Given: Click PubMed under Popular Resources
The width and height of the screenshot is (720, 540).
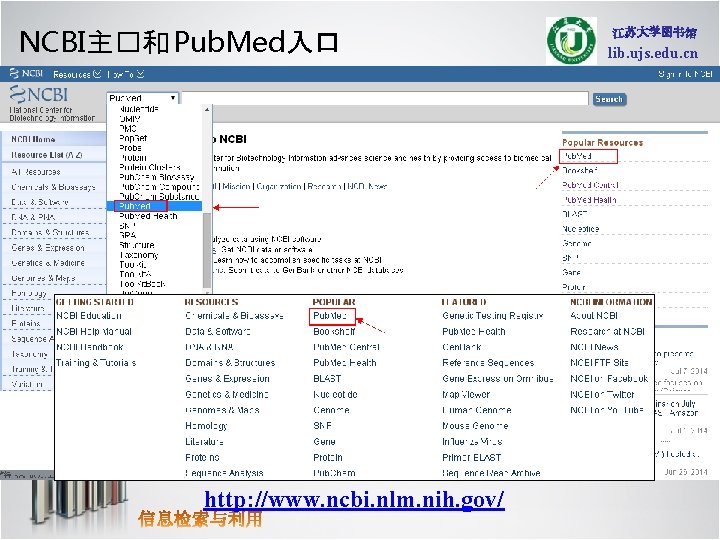Looking at the screenshot, I should (577, 156).
